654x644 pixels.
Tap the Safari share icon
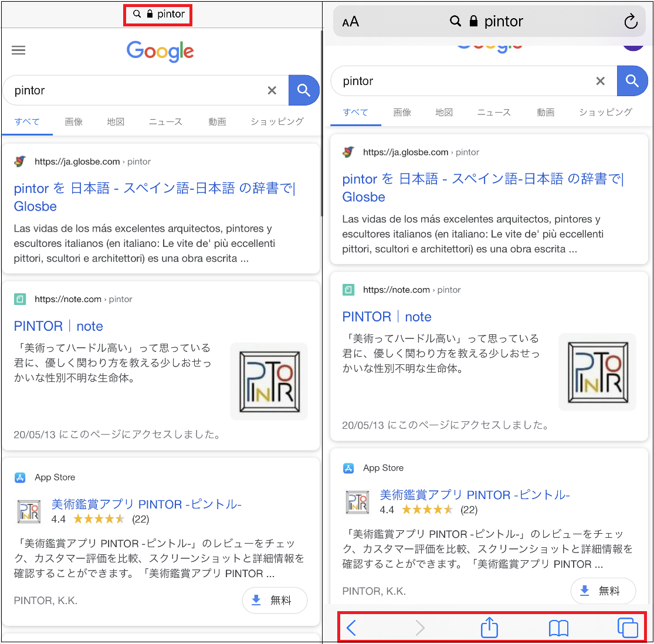tap(489, 628)
